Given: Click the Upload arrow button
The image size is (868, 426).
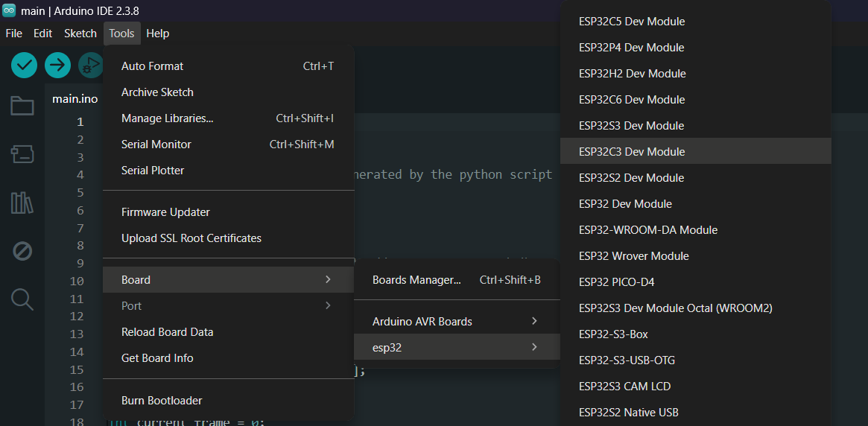Looking at the screenshot, I should pyautogui.click(x=57, y=66).
